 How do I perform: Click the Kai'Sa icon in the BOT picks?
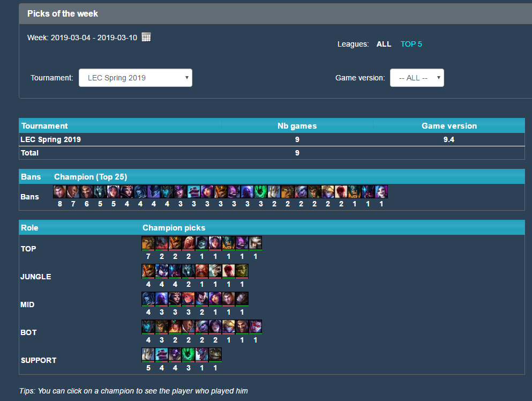tap(215, 326)
